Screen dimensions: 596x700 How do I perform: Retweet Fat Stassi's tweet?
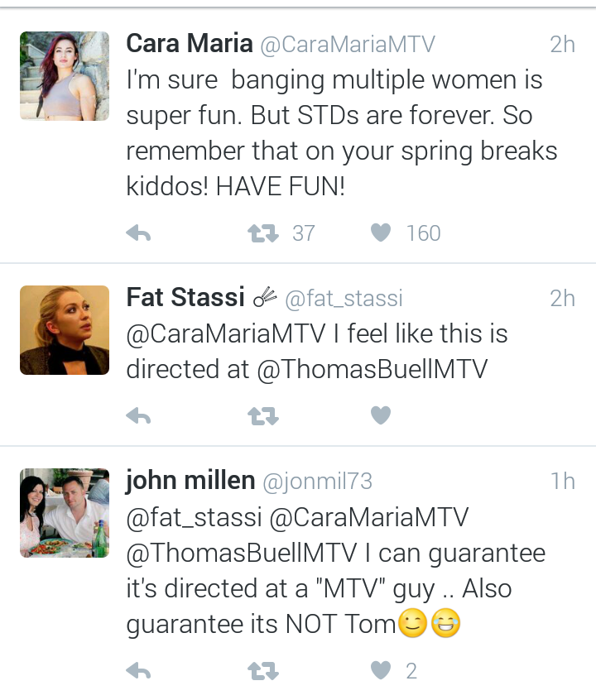point(263,416)
